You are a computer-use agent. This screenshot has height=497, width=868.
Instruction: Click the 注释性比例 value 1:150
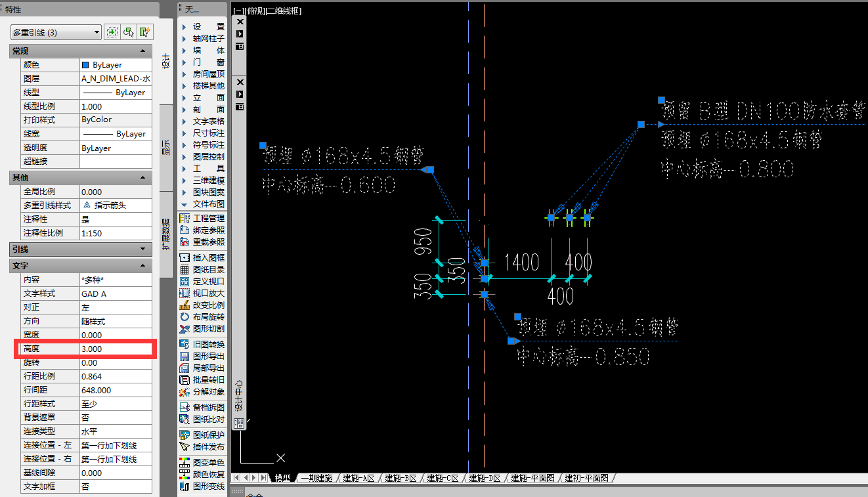pyautogui.click(x=116, y=233)
